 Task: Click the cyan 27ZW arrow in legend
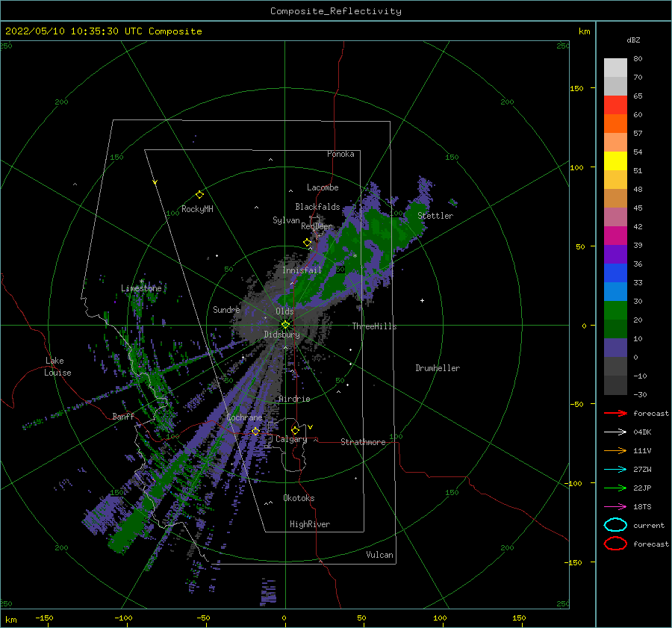[x=615, y=469]
